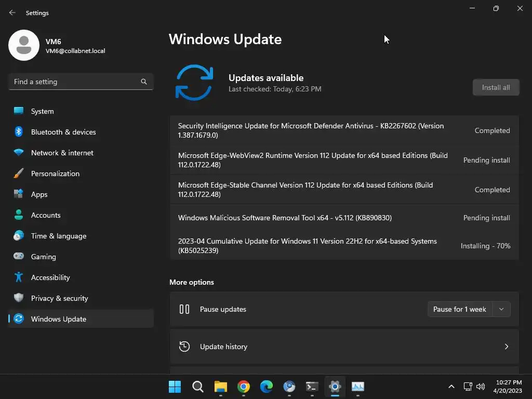The height and width of the screenshot is (399, 532).
Task: Open Bluetooth & devices settings
Action: 81,131
